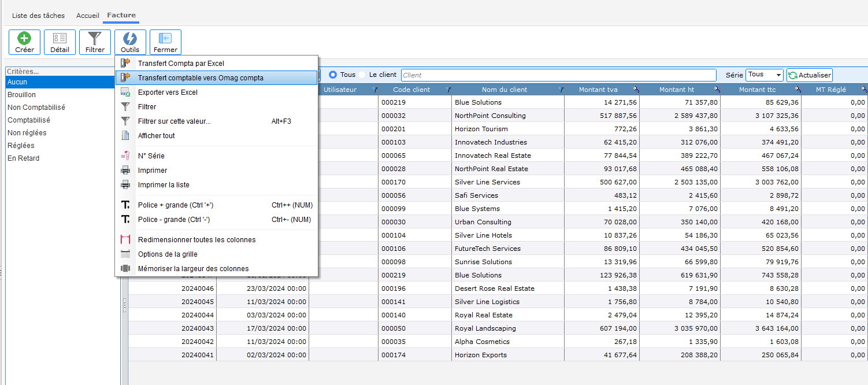Open the Montant ttc column filter
Screen dimensions: 868x385
pyautogui.click(x=797, y=90)
